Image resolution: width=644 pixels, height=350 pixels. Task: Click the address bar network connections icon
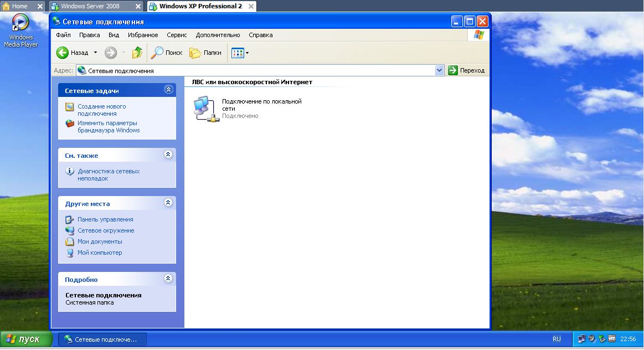pyautogui.click(x=82, y=71)
